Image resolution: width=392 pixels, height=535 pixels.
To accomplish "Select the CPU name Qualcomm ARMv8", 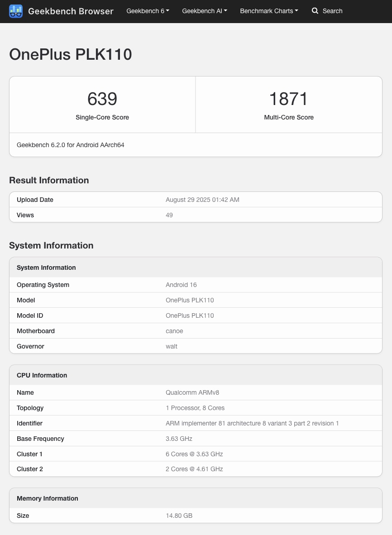I will coord(192,392).
